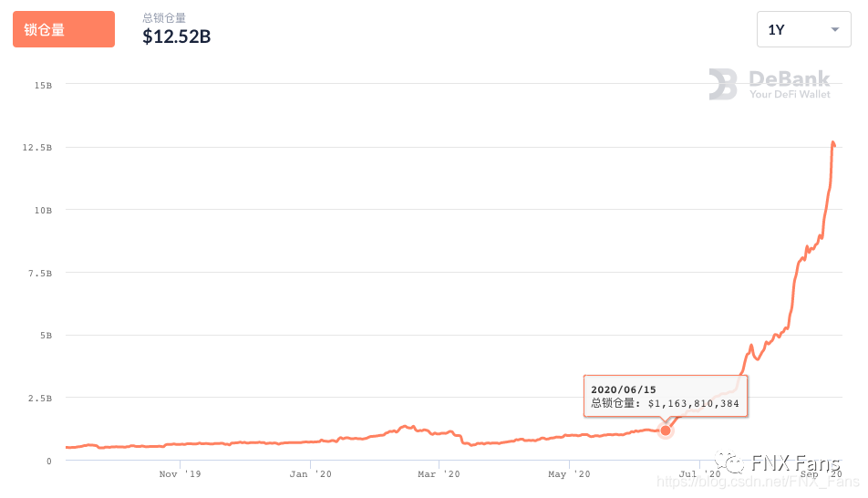Click the chart line peak near 12.5B

(833, 143)
